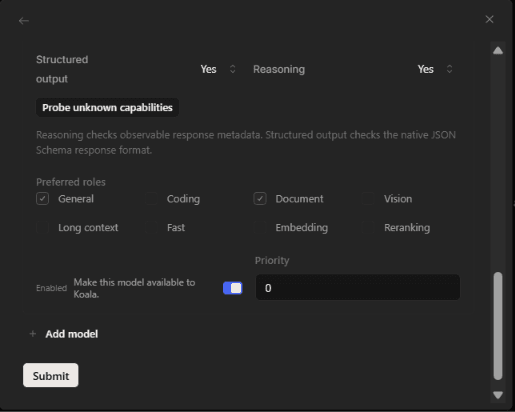The width and height of the screenshot is (515, 412).
Task: Click Probe unknown capabilities button
Action: (x=107, y=107)
